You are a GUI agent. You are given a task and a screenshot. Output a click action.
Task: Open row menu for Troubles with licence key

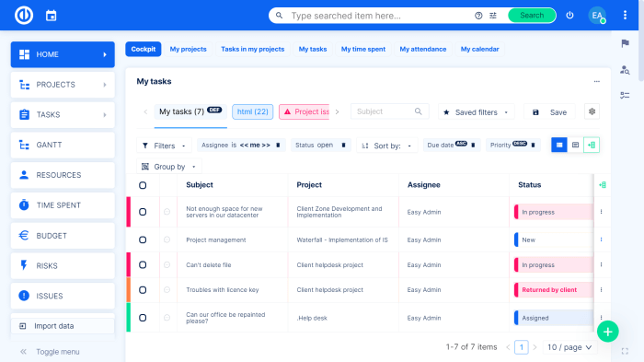point(602,290)
